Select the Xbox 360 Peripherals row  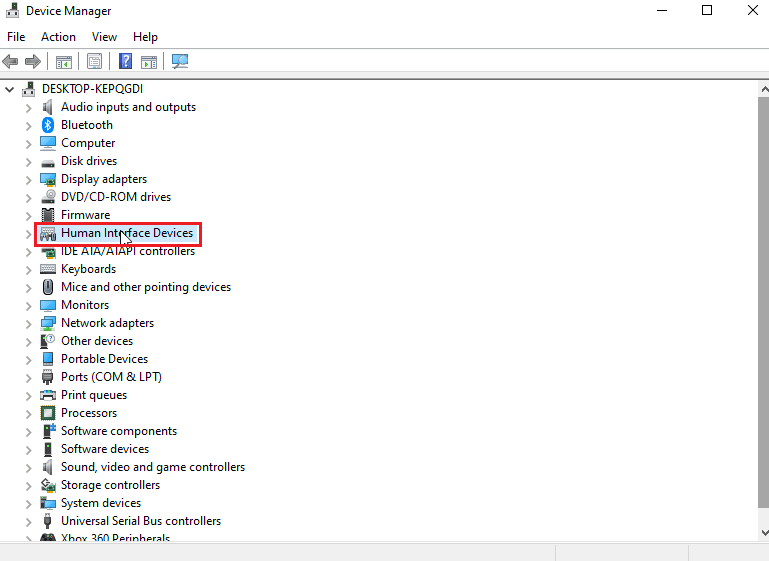pyautogui.click(x=115, y=537)
